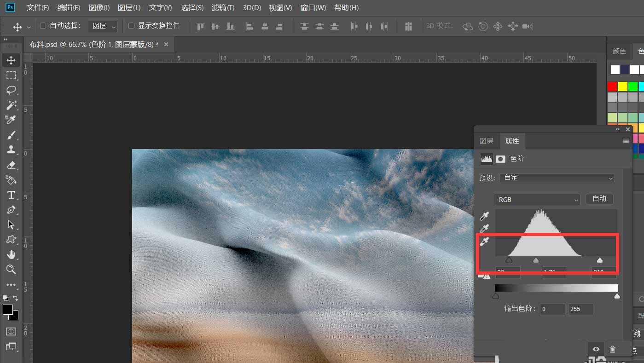644x363 pixels.
Task: Click the Levels histogram adjustment icon
Action: pyautogui.click(x=487, y=159)
